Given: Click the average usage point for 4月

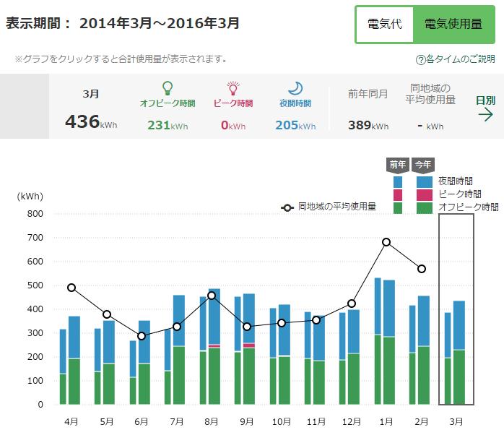Looking at the screenshot, I should point(71,288).
